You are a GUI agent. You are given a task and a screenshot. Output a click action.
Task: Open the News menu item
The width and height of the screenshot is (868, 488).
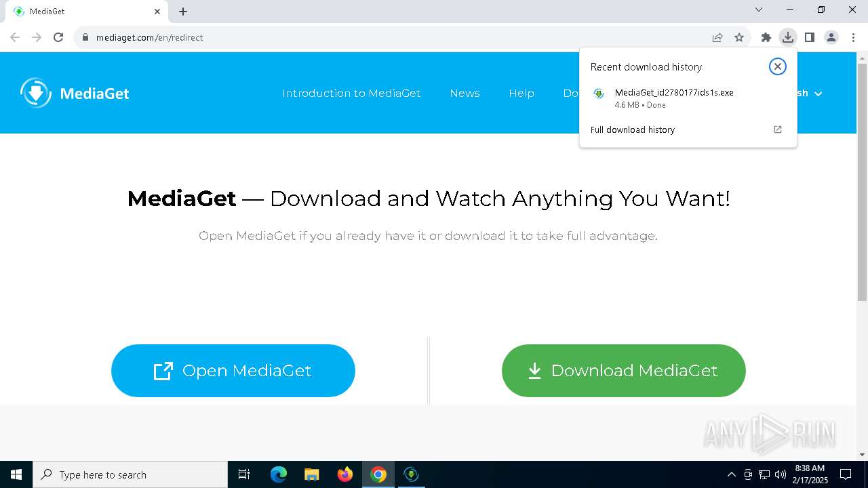click(465, 94)
